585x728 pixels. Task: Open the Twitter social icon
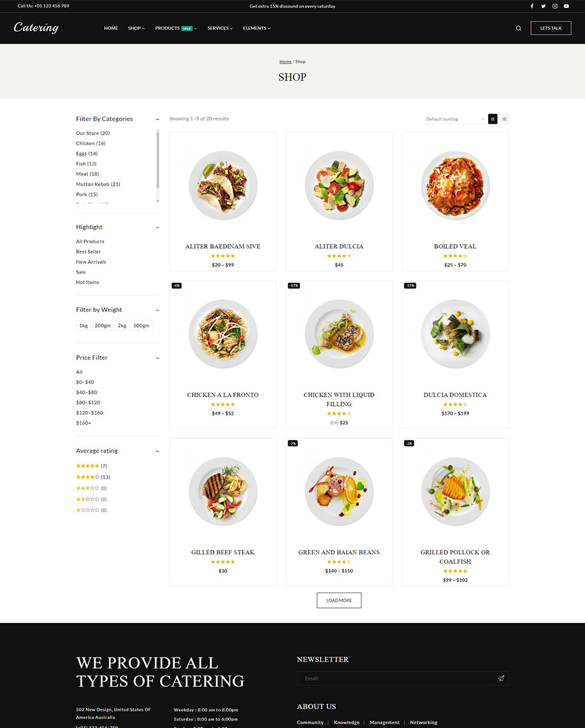click(543, 6)
